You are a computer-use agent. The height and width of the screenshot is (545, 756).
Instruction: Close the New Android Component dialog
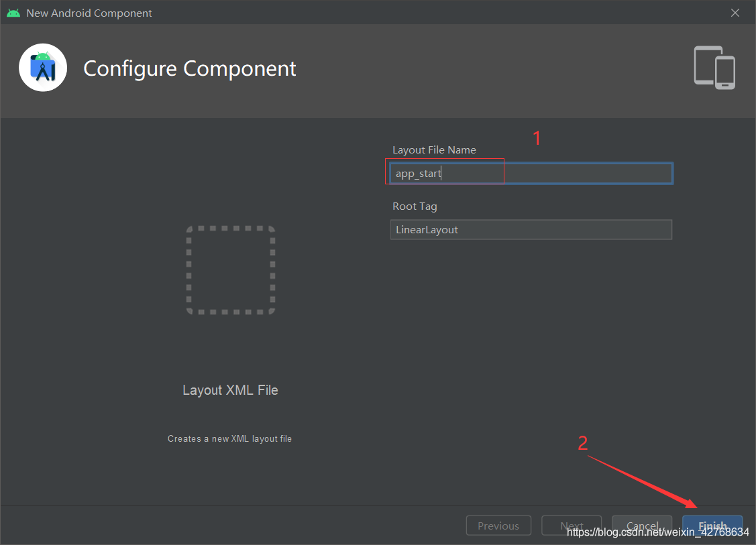735,13
